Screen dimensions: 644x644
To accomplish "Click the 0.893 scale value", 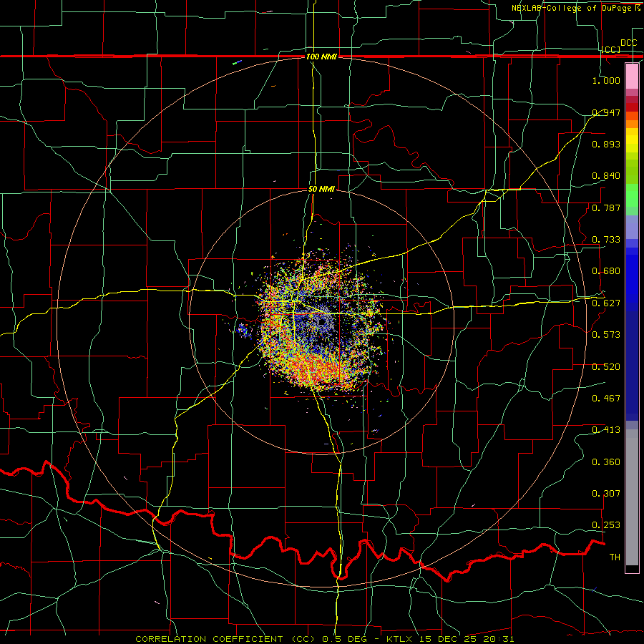I will (606, 144).
